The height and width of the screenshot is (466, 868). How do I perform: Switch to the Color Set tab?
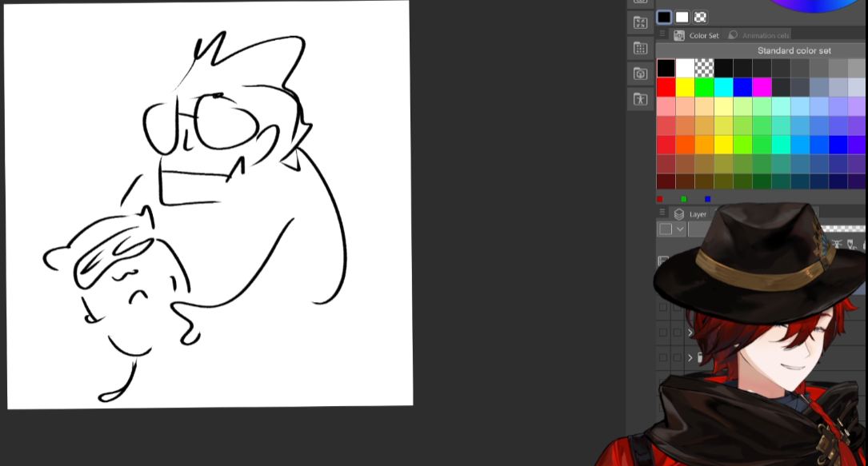click(x=703, y=35)
